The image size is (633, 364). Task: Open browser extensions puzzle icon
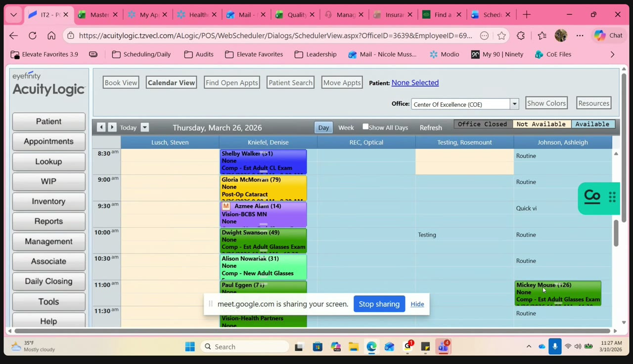[521, 36]
